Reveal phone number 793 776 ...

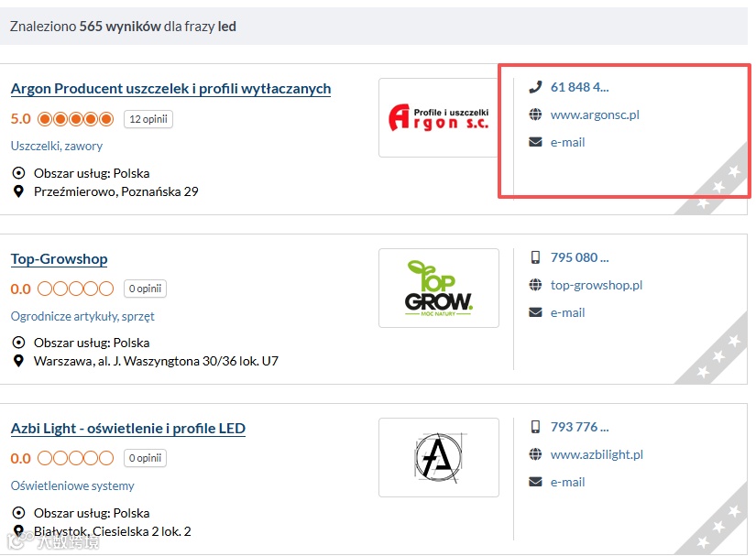tap(579, 427)
